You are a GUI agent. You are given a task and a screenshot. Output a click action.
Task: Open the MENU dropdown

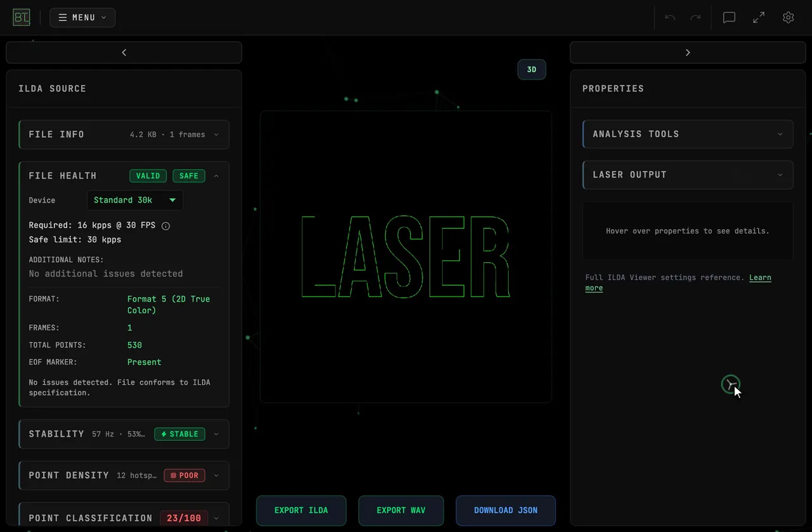tap(82, 18)
